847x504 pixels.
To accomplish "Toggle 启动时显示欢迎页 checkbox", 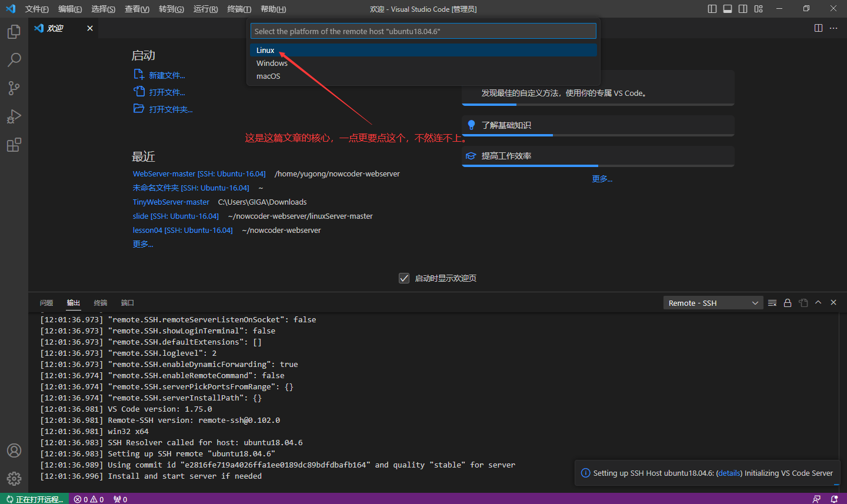I will [x=404, y=278].
